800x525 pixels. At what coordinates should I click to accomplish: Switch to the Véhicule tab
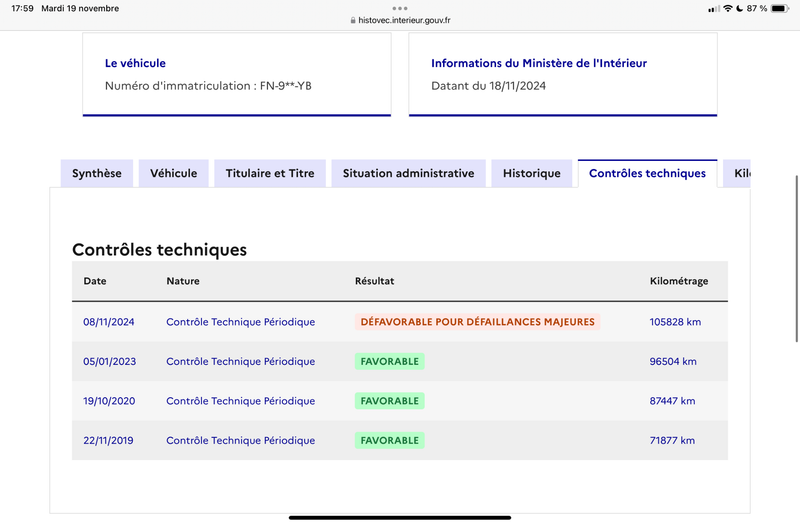pos(173,173)
